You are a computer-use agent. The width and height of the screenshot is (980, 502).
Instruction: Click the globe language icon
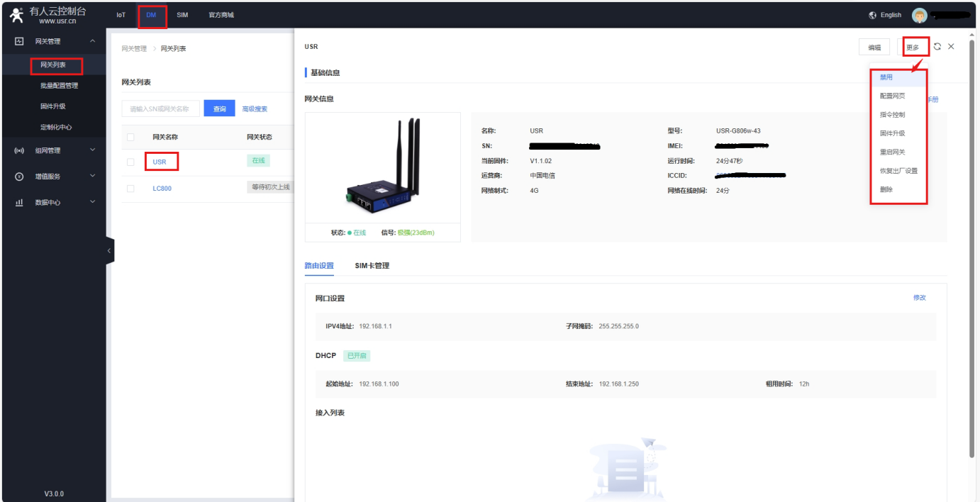873,15
